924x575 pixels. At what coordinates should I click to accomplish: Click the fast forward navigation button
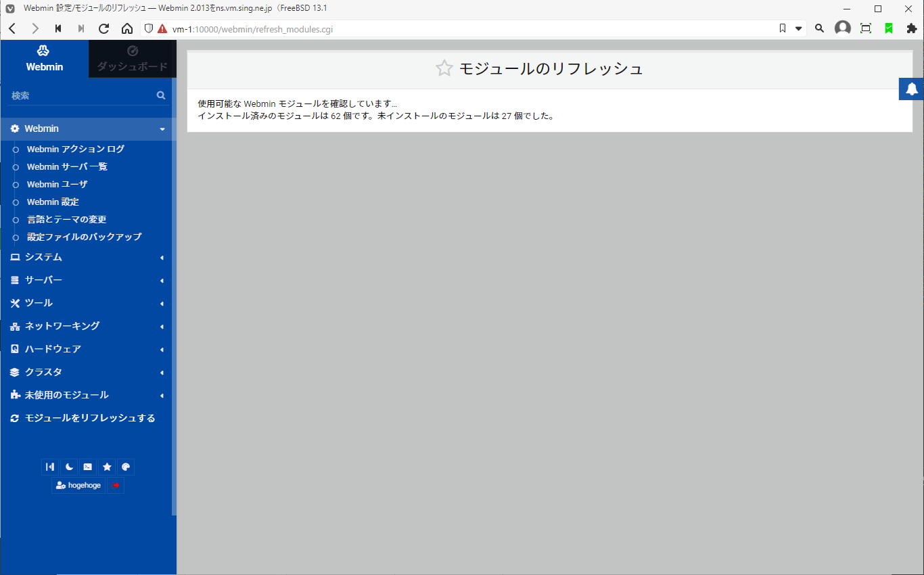[81, 28]
